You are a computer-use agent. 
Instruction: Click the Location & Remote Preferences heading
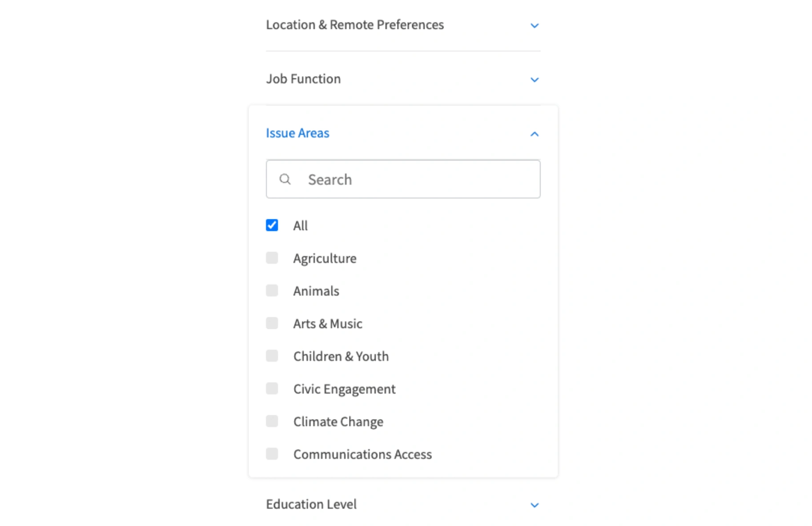click(355, 24)
